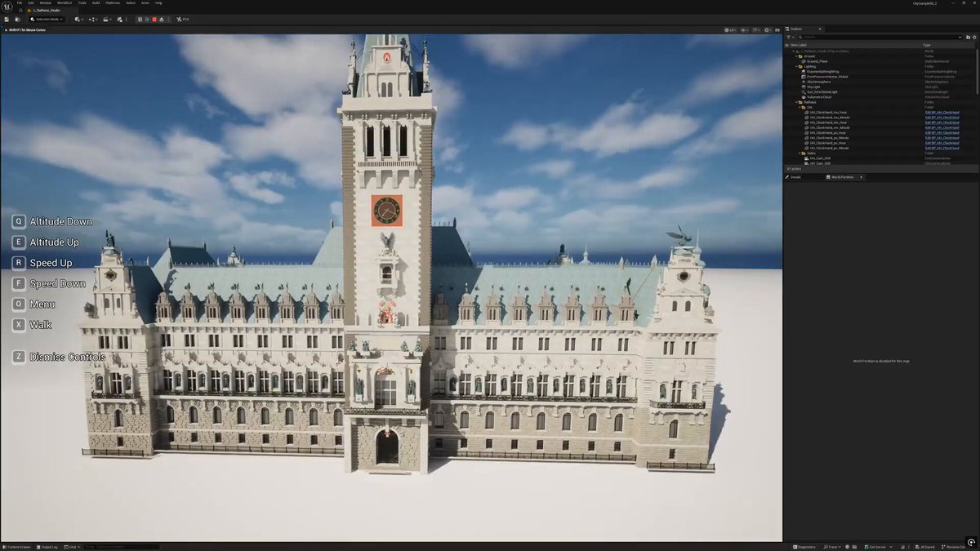980x551 pixels.
Task: Stop the play session with red button
Action: [154, 19]
